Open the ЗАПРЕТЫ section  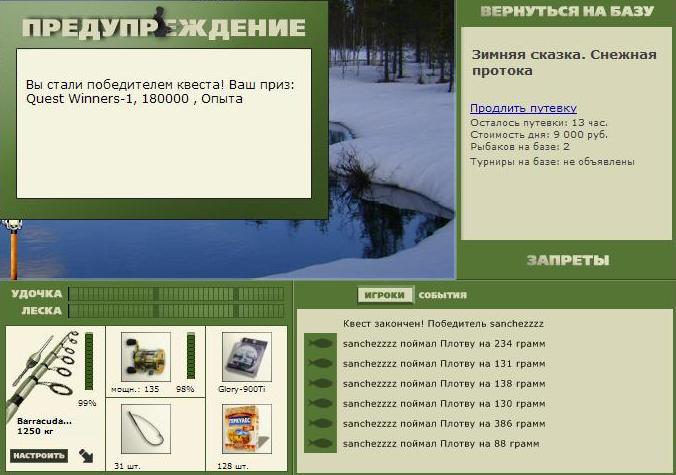[568, 260]
